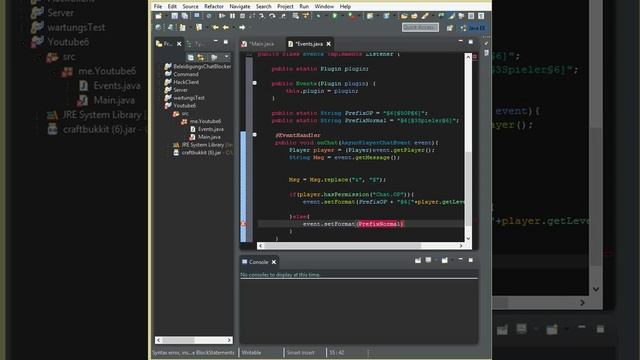Viewport: 640px width, 360px height.
Task: Click the Resume debug toolbar icon
Action: [222, 16]
